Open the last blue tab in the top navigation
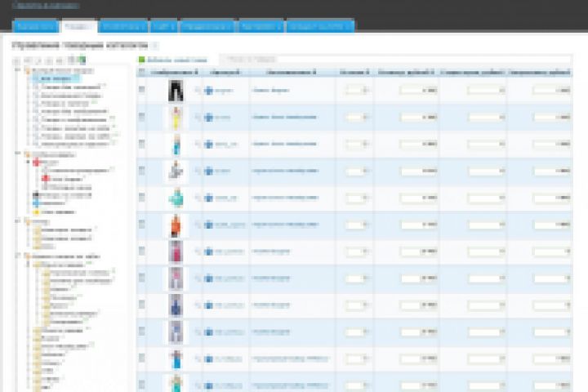Image resolution: width=588 pixels, height=392 pixels. tap(320, 26)
